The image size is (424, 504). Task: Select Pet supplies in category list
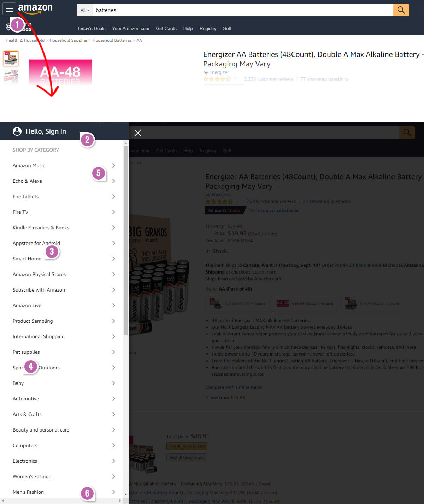coord(26,352)
